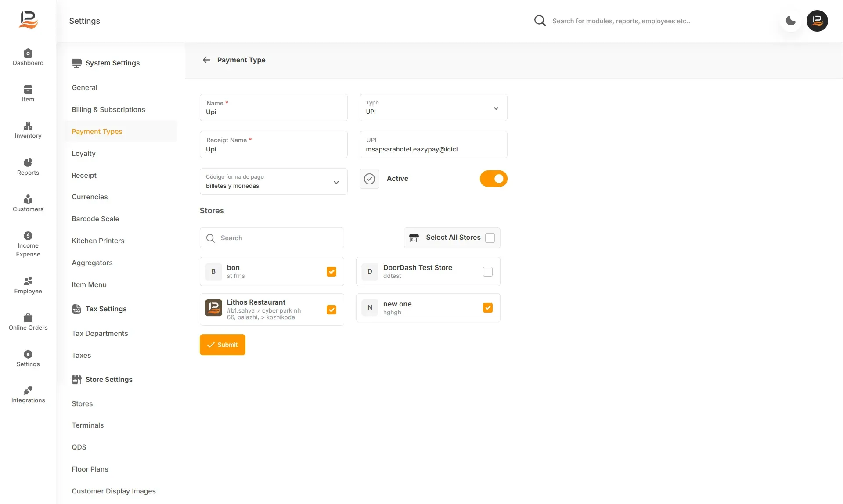Click the B avatar of bon store

pyautogui.click(x=213, y=271)
